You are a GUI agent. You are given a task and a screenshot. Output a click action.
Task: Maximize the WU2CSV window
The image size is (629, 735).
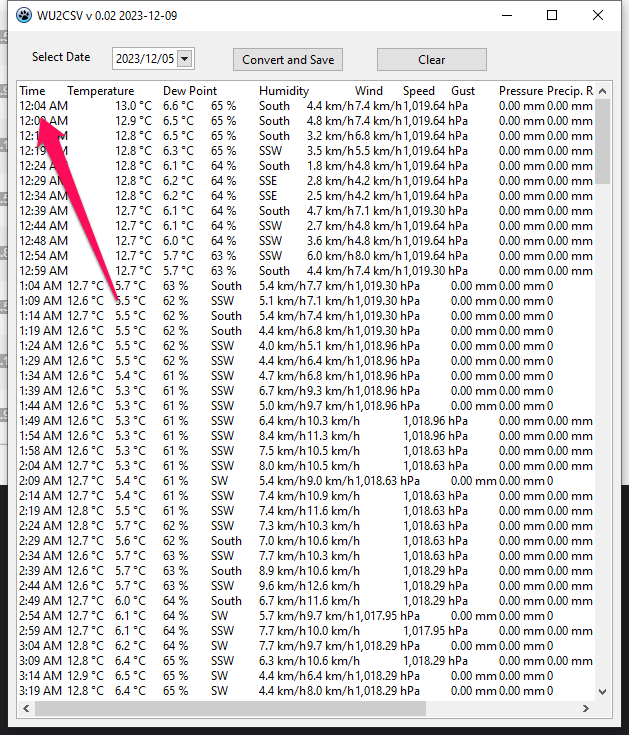[x=552, y=15]
